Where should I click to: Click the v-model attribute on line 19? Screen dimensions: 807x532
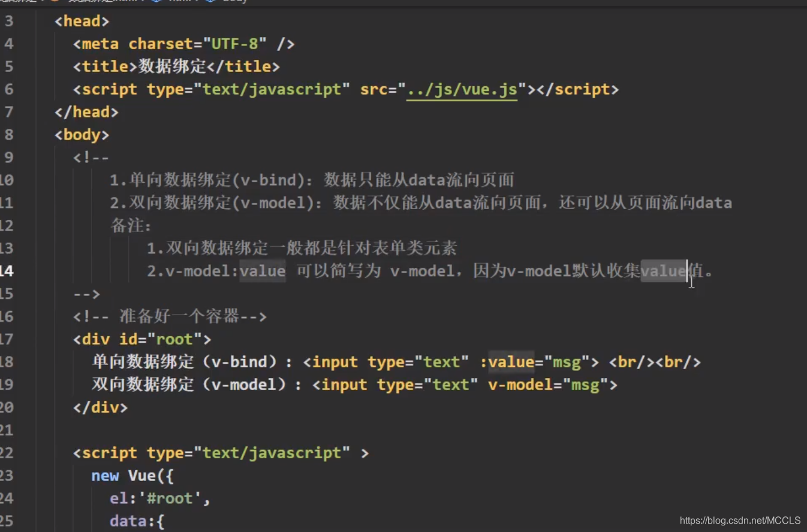pyautogui.click(x=520, y=385)
